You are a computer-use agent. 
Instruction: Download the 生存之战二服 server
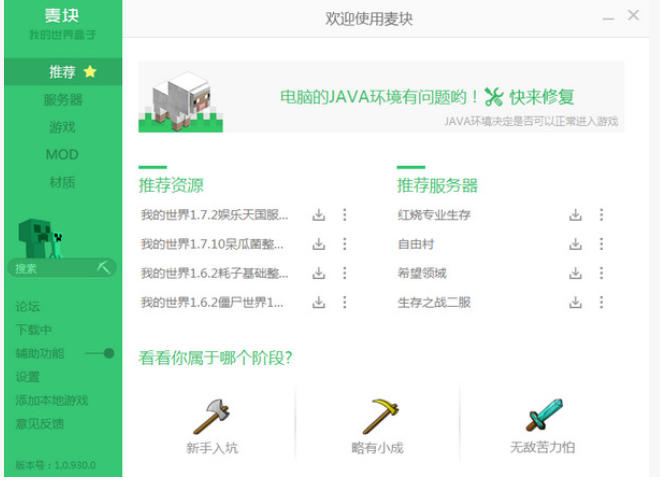575,302
